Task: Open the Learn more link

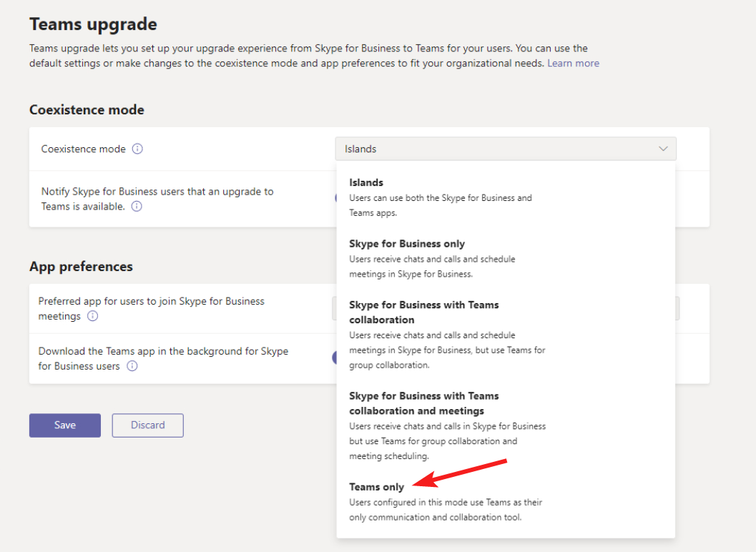Action: [x=574, y=63]
